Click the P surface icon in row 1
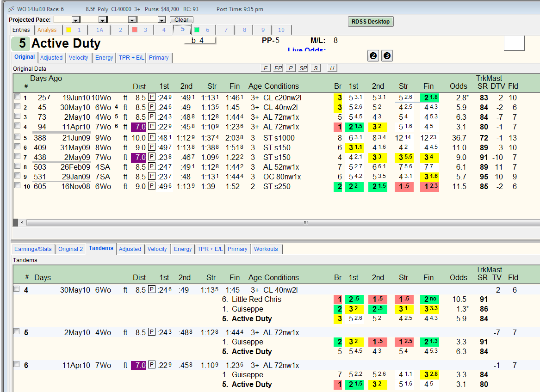Screen dimensions: 540x392 (151, 98)
